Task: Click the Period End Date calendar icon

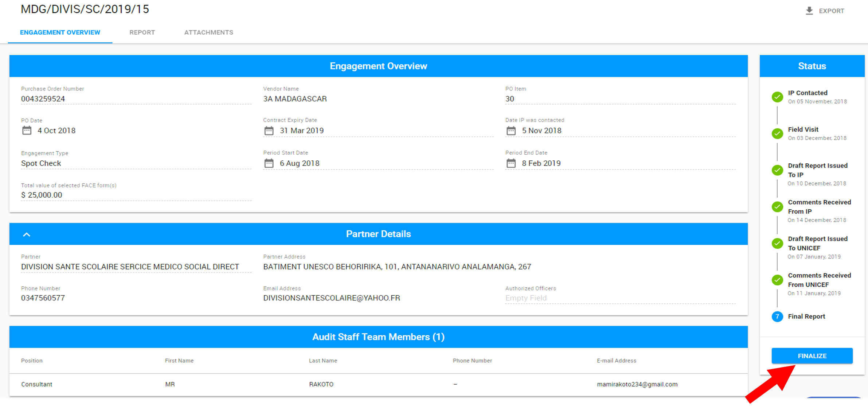Action: [512, 163]
